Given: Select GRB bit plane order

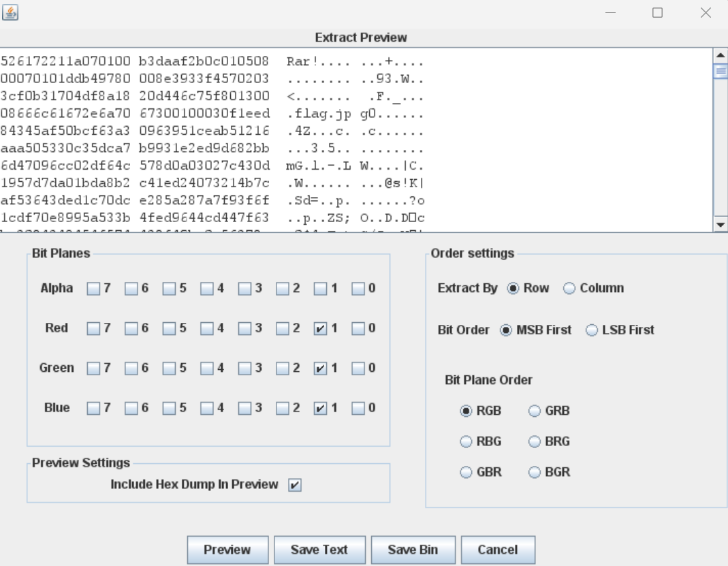Looking at the screenshot, I should pos(535,411).
